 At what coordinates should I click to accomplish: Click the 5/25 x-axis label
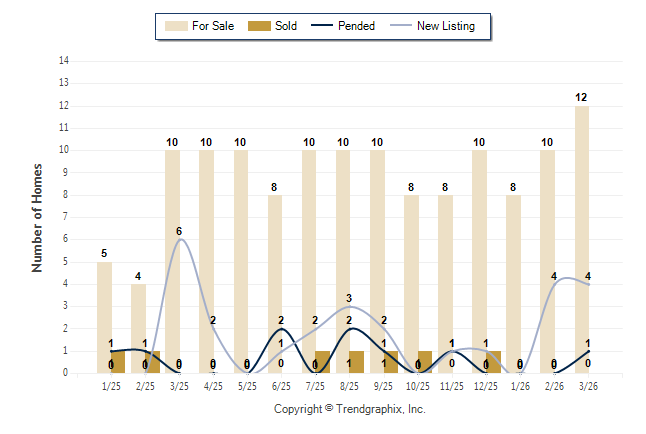[x=247, y=386]
